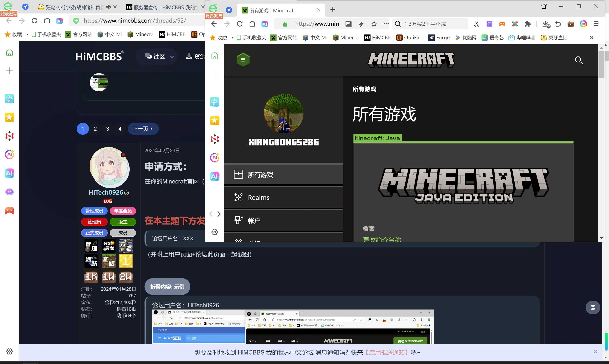Click the scissors screenshot toolbar icon

[477, 24]
